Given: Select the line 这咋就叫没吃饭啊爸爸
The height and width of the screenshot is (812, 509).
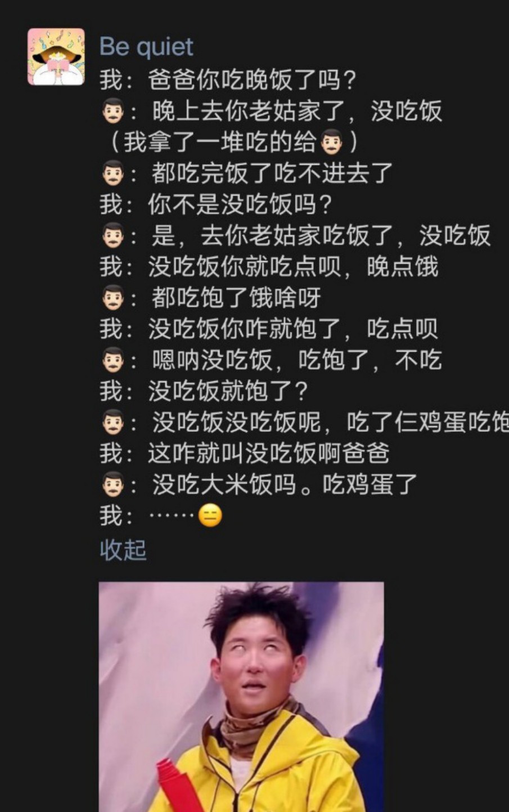Looking at the screenshot, I should [269, 453].
